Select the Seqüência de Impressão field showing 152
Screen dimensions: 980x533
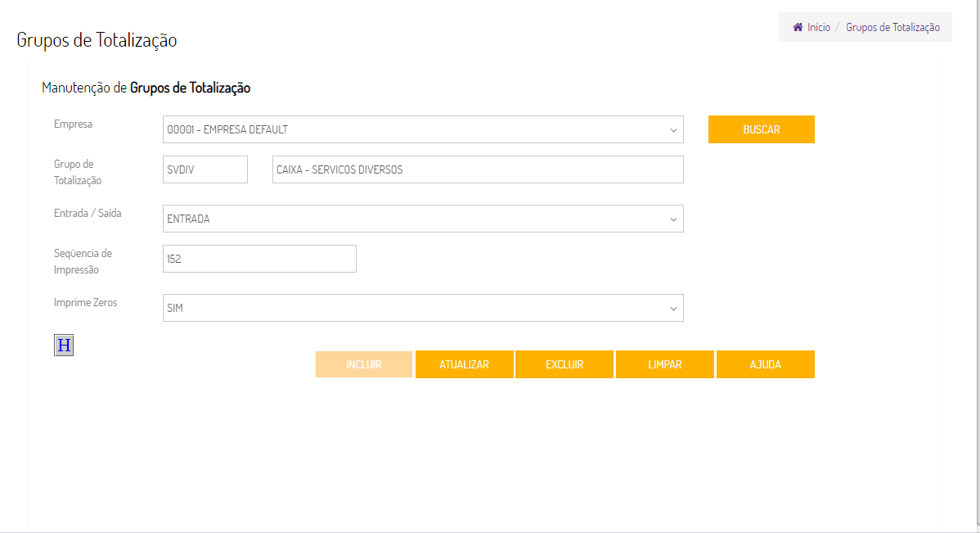click(259, 259)
